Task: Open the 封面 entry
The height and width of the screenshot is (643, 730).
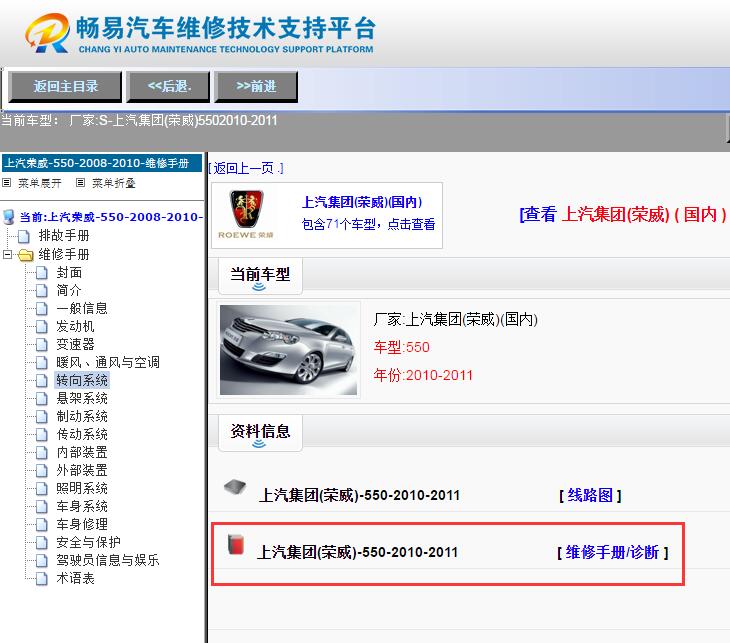Action: (69, 272)
